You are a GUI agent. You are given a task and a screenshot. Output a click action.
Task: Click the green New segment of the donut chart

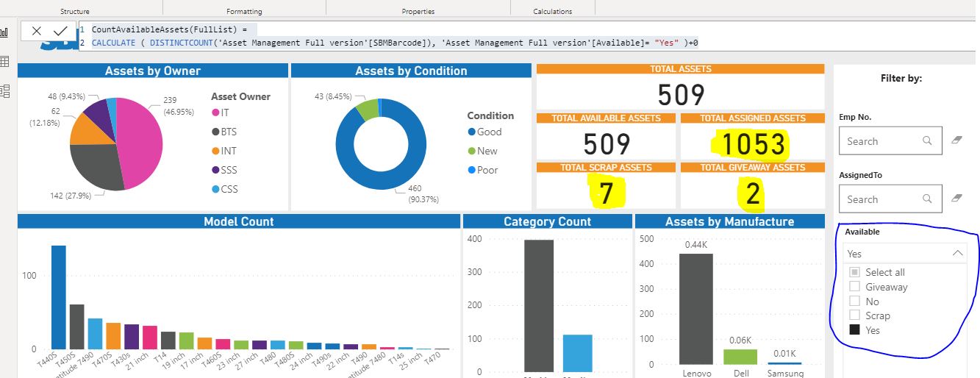[x=368, y=110]
